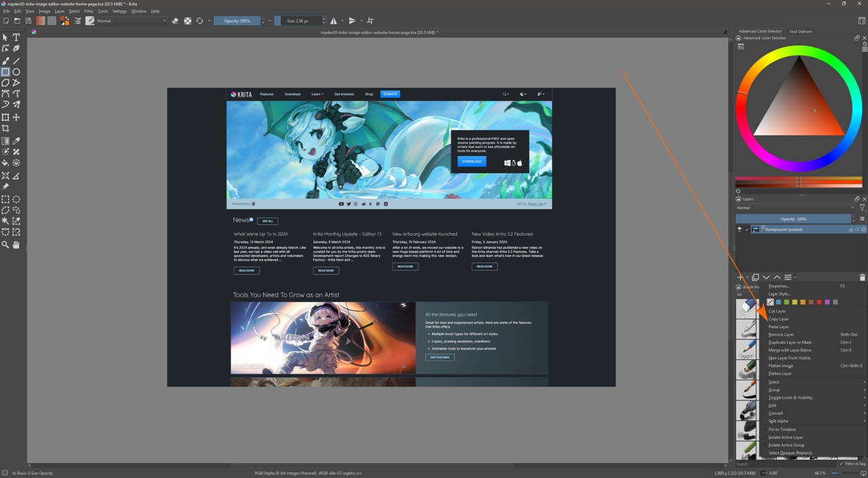Toggle Preserve Alpha in toolbar

188,21
